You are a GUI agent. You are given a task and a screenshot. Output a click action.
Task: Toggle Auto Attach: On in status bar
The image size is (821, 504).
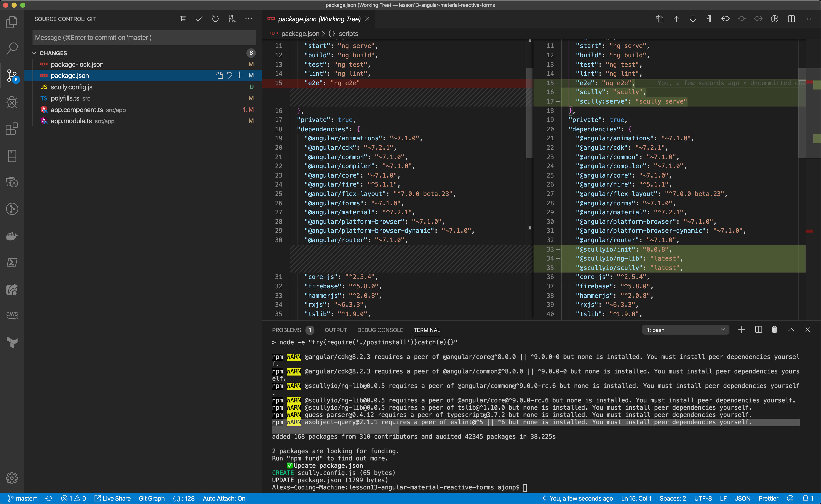(x=224, y=498)
